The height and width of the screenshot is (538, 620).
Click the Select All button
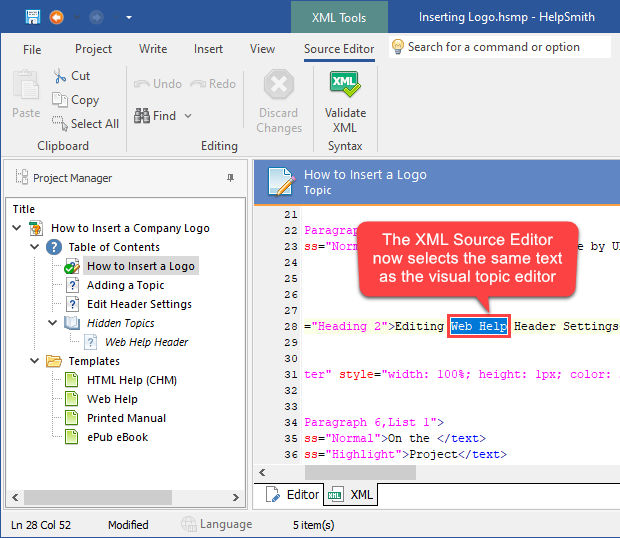point(85,124)
